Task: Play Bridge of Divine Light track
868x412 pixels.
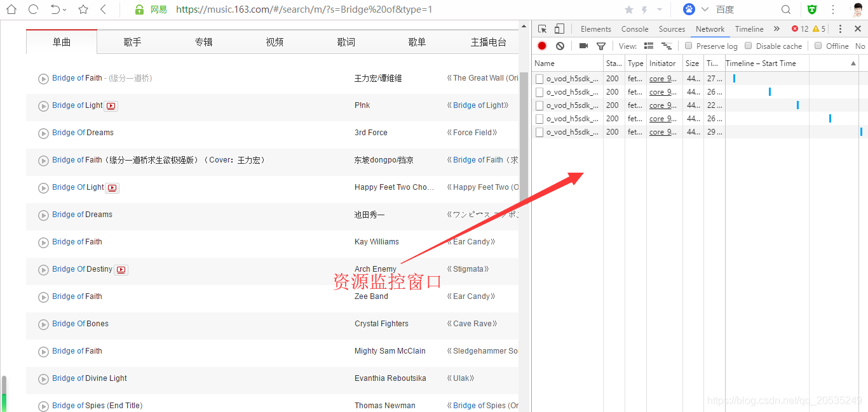Action: (43, 379)
